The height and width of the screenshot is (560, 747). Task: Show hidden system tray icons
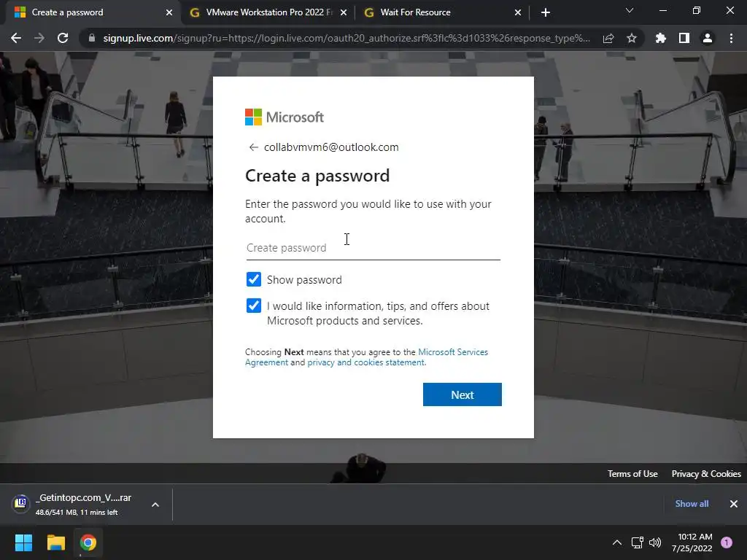click(617, 542)
